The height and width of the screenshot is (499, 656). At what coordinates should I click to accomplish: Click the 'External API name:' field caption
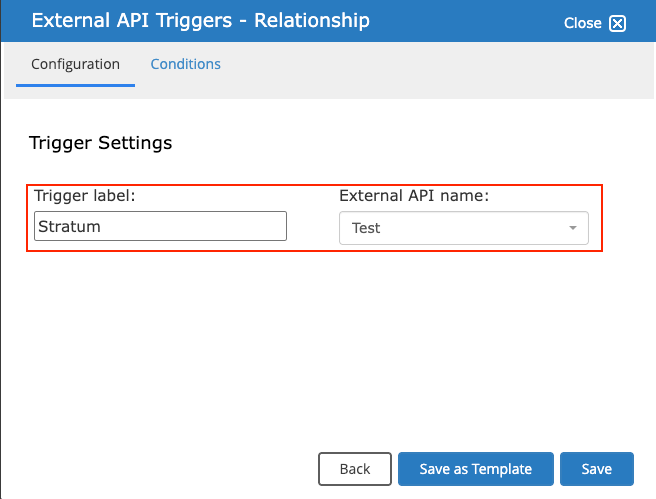point(414,195)
